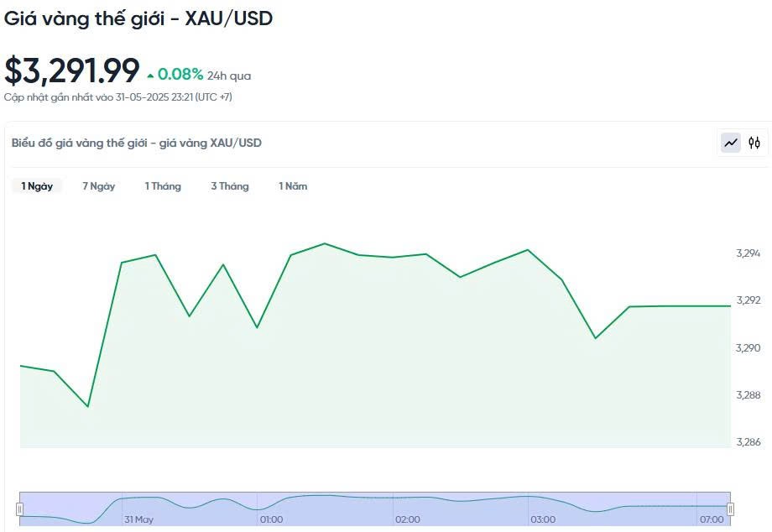Click the Cập nhật gần nhất timestamp text
The width and height of the screenshot is (772, 532).
click(x=118, y=97)
